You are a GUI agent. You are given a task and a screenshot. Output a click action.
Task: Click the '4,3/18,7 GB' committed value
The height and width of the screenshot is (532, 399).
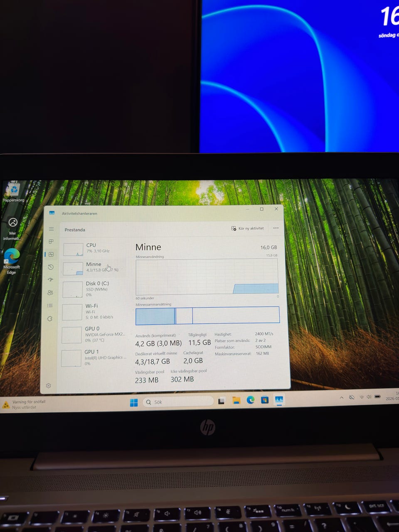(153, 362)
